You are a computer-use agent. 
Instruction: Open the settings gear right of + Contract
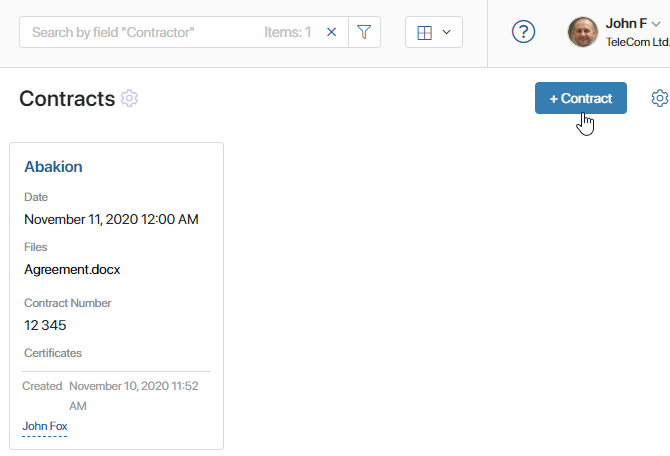[x=660, y=98]
